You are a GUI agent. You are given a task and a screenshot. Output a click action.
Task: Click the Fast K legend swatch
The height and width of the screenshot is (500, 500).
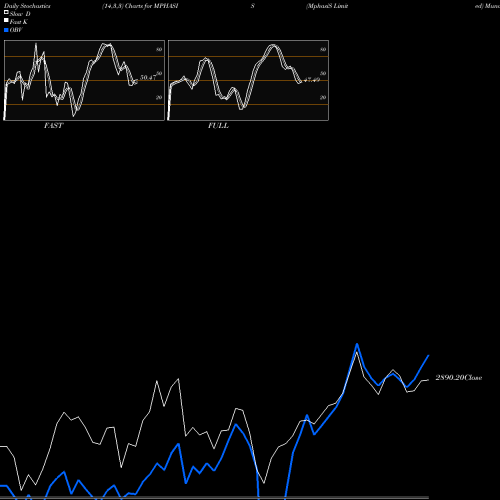(x=6, y=21)
